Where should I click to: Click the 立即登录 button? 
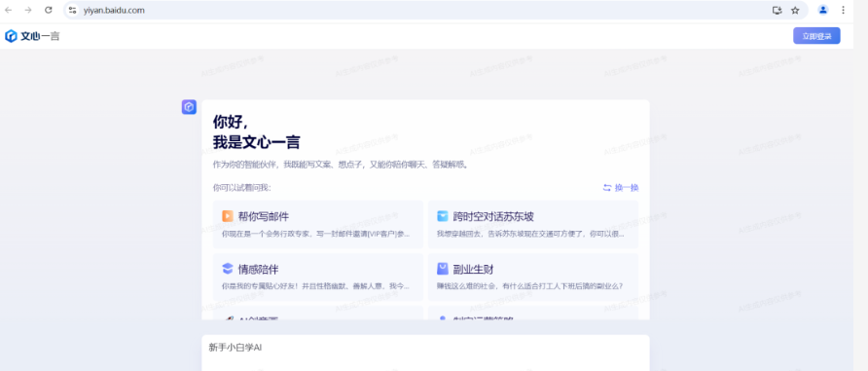[816, 36]
